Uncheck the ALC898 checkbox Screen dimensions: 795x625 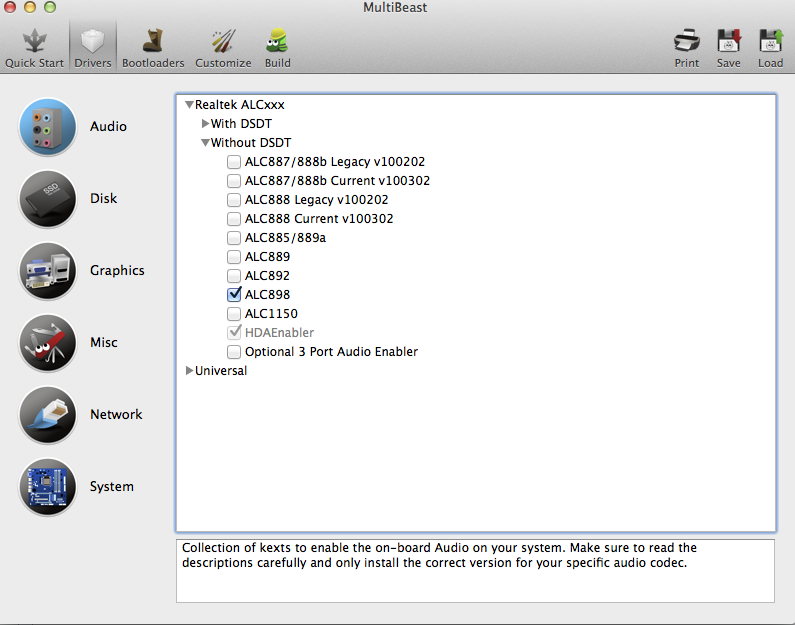234,295
